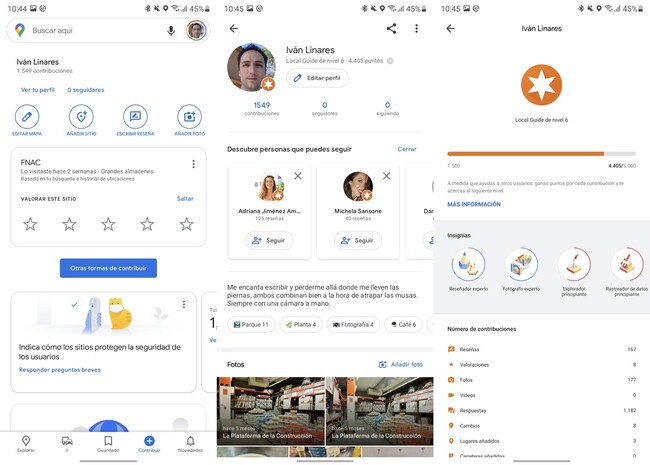Screen dimensions: 650x465
Task: Select the Planta 4 chip
Action: pos(301,325)
